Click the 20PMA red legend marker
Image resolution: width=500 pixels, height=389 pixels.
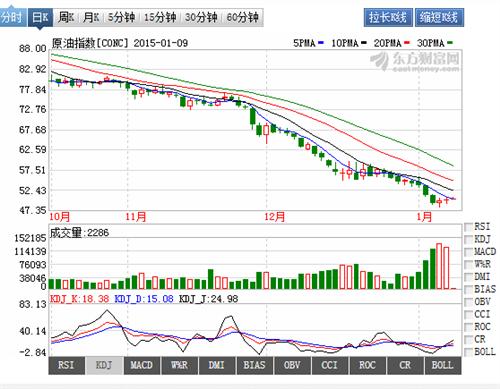[x=407, y=43]
